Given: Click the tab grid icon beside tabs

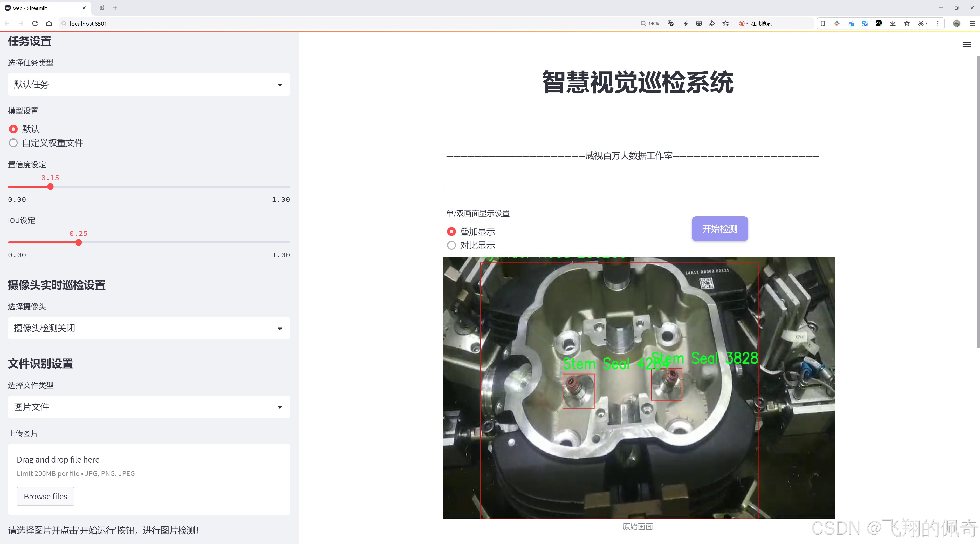Looking at the screenshot, I should (101, 8).
